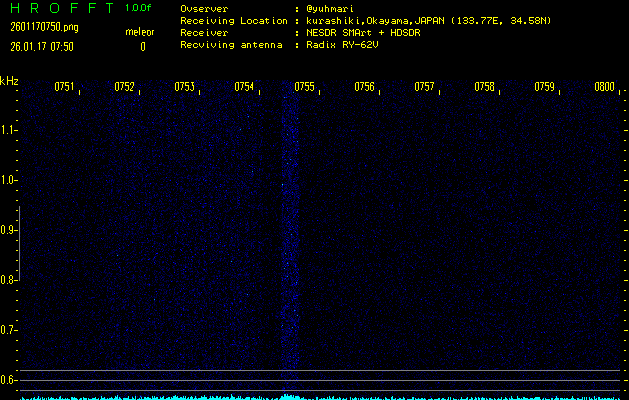Click receiver value NESDR SMArt + HDSDR
Screen dimensions: 629x400
(x=363, y=33)
